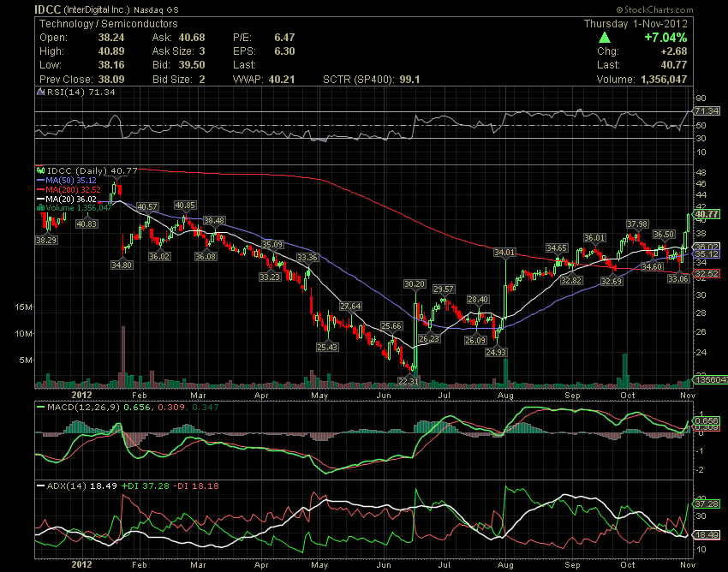Click the 37.98 high price label
The image size is (728, 572).
coord(637,223)
